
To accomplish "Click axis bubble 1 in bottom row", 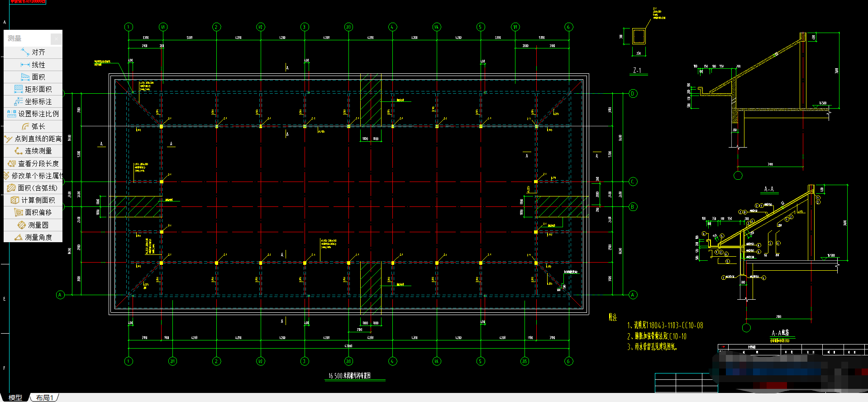I will tap(129, 361).
